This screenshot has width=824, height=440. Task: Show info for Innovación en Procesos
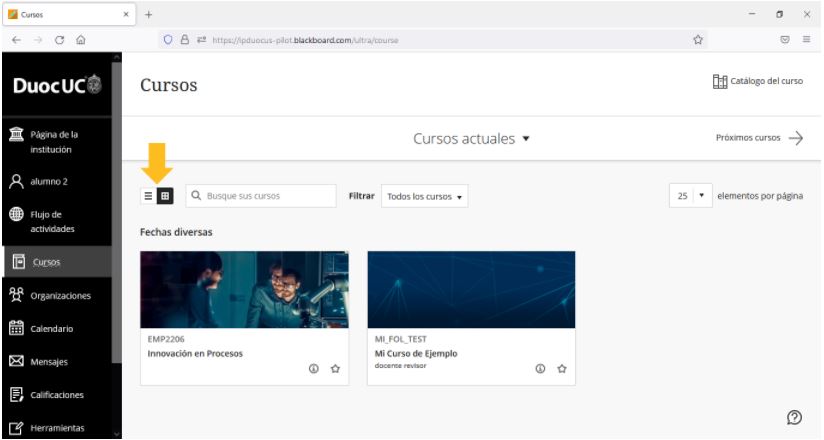click(314, 369)
